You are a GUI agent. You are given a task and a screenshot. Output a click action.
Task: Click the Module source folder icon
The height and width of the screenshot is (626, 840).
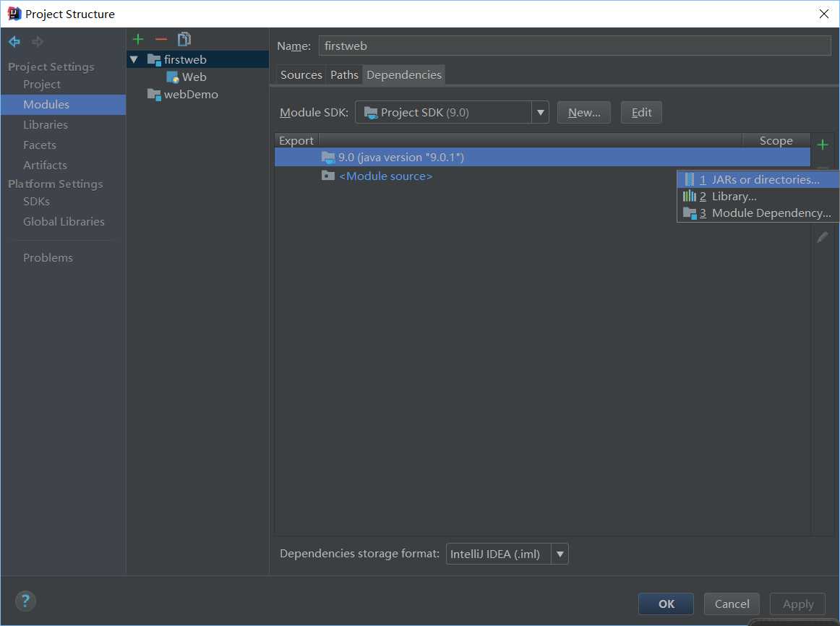tap(328, 175)
